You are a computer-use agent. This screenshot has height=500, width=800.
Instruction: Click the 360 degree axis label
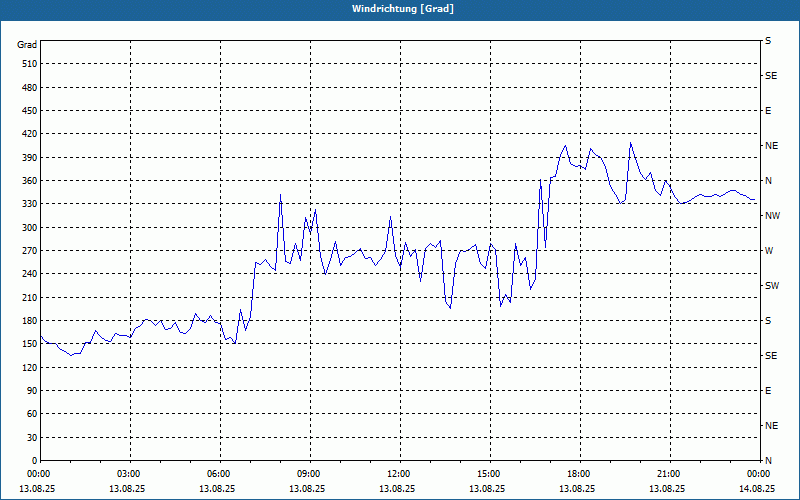(30, 181)
